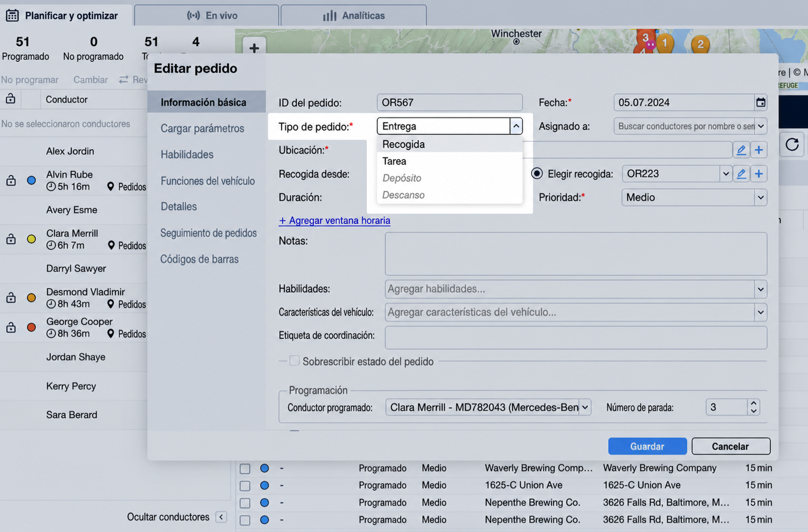
Task: Click the Revertir swap arrows icon
Action: pyautogui.click(x=124, y=80)
